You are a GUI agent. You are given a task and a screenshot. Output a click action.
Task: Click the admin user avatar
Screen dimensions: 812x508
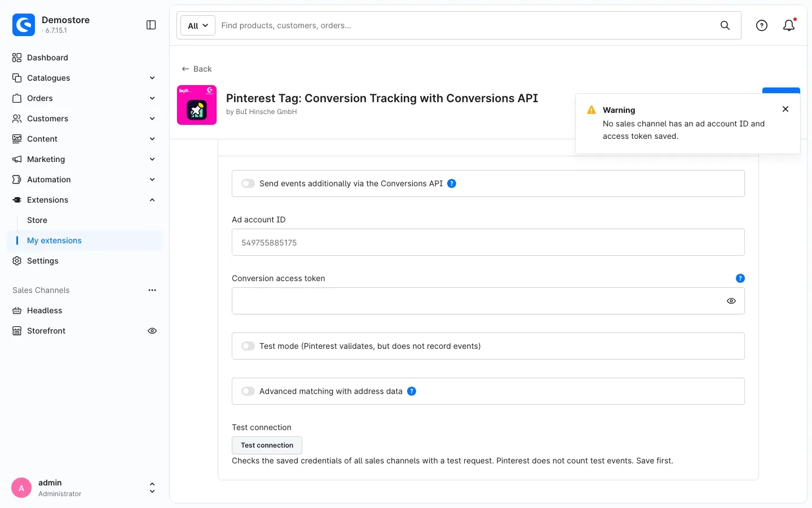pyautogui.click(x=21, y=488)
